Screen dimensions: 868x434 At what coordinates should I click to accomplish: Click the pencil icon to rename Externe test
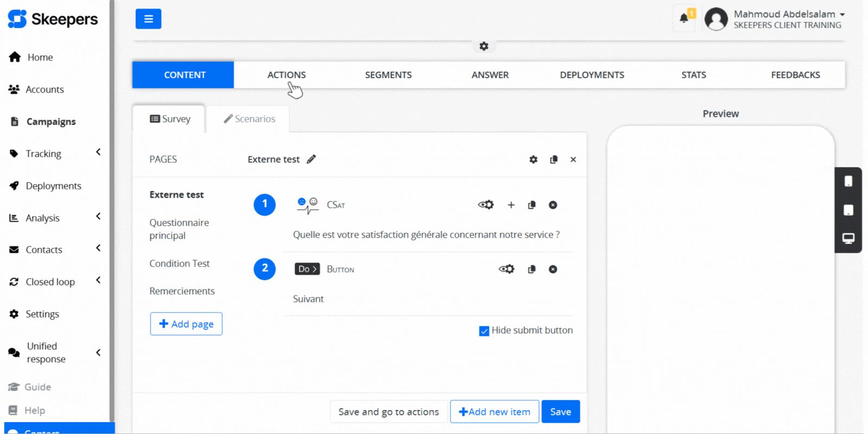[x=311, y=159]
